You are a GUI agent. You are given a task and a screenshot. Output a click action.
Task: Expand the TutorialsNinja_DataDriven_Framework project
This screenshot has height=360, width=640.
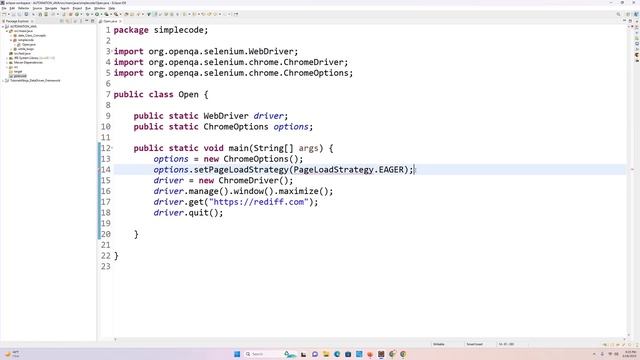(x=3, y=80)
